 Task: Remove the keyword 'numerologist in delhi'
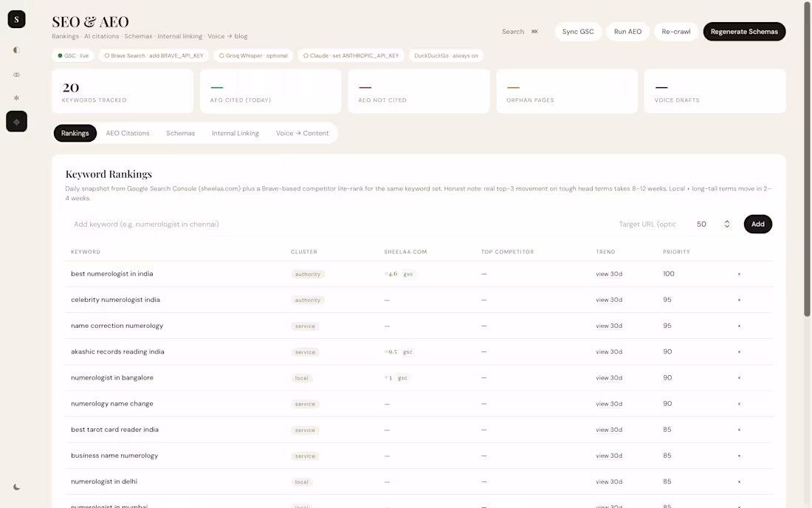pyautogui.click(x=739, y=481)
